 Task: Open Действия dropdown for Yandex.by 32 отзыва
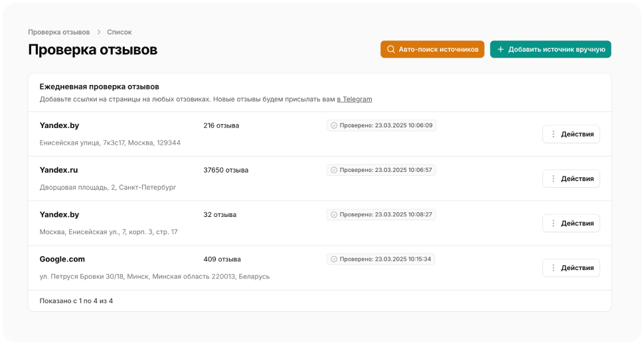[571, 223]
